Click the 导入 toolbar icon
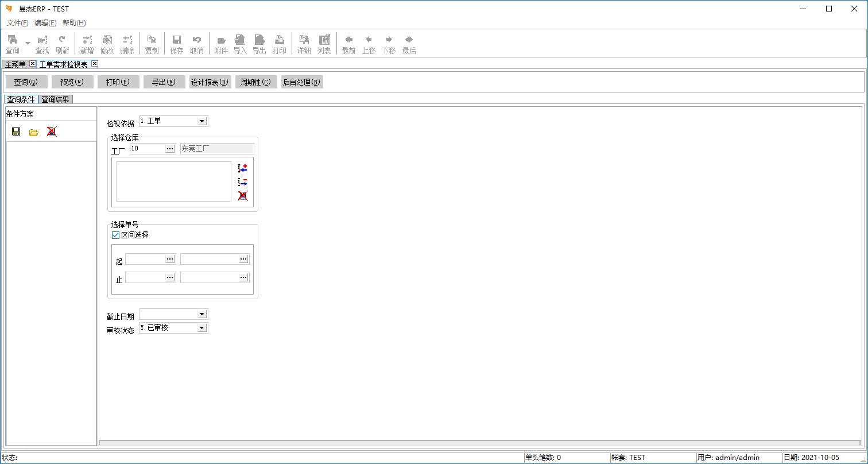868x464 pixels. coord(240,44)
